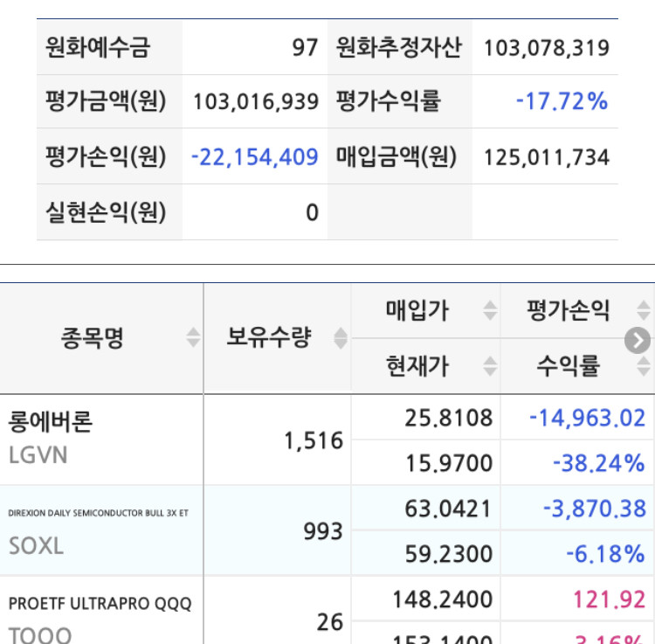Select the 원화추정자산 103,078,319 value

pyautogui.click(x=547, y=48)
